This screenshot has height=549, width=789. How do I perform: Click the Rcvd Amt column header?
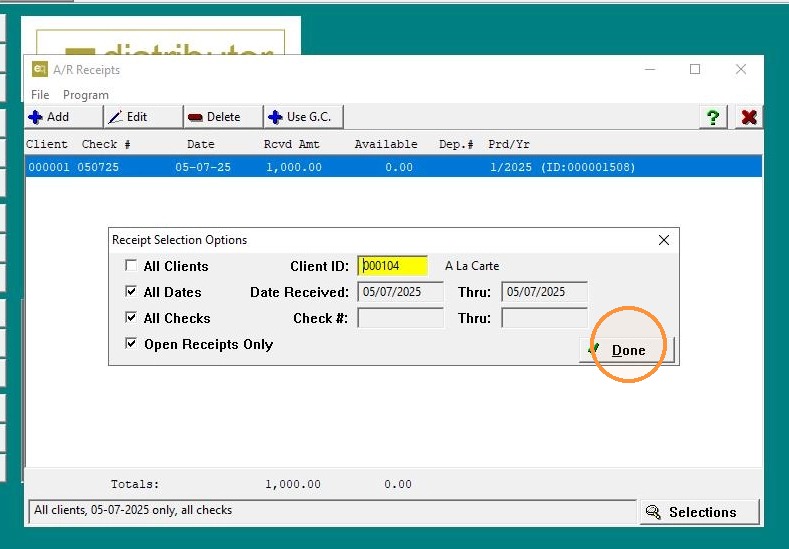(x=292, y=144)
